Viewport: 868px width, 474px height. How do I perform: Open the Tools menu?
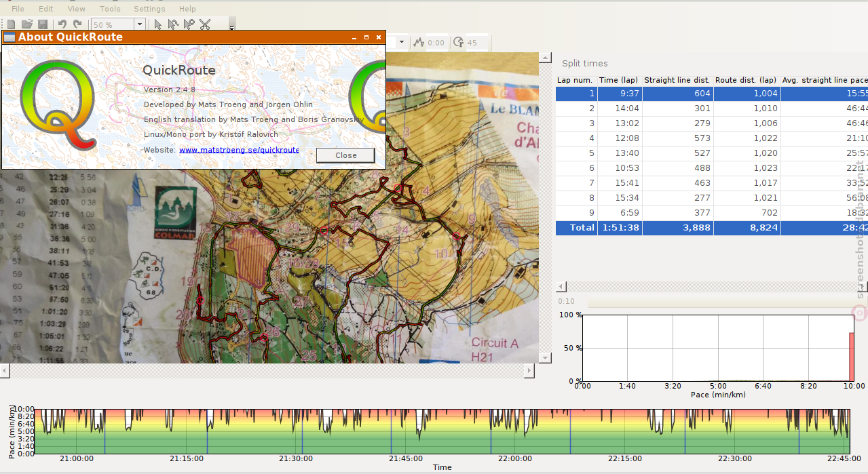pos(110,9)
